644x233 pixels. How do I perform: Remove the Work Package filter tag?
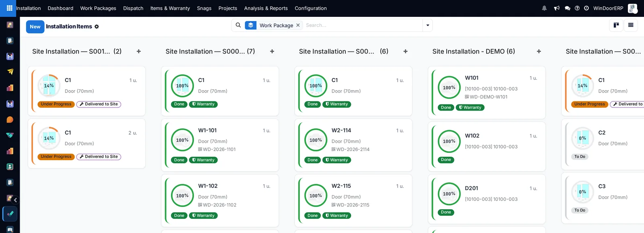point(298,25)
